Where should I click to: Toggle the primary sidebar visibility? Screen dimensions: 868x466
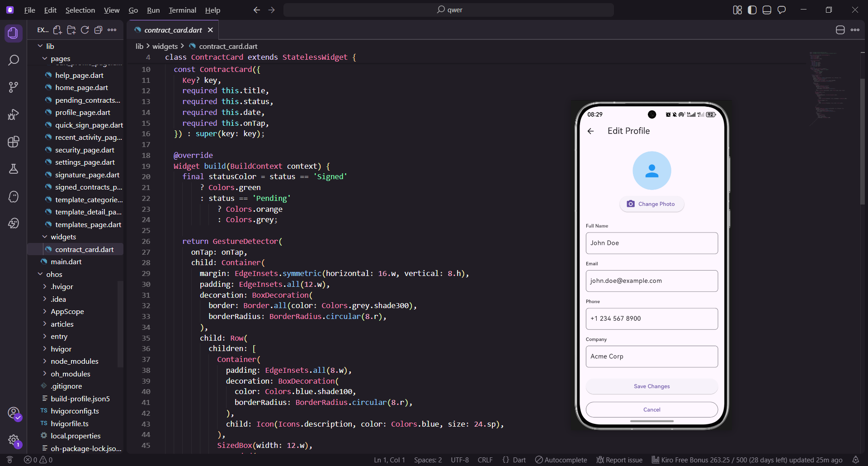click(x=752, y=10)
